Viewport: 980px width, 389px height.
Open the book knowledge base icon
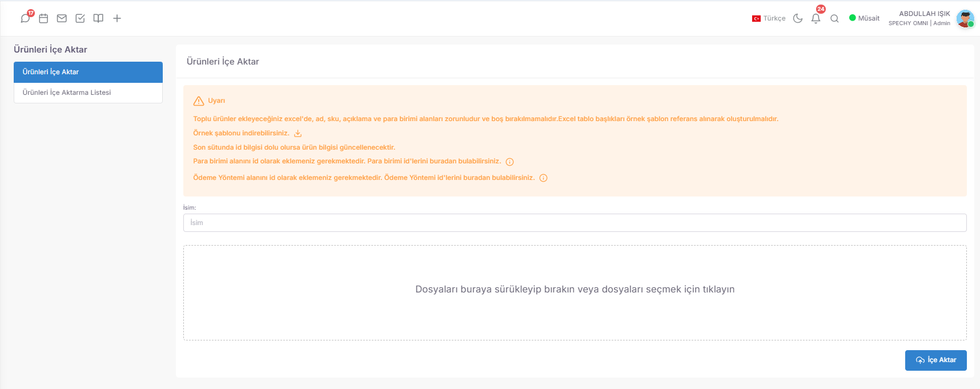pyautogui.click(x=98, y=18)
